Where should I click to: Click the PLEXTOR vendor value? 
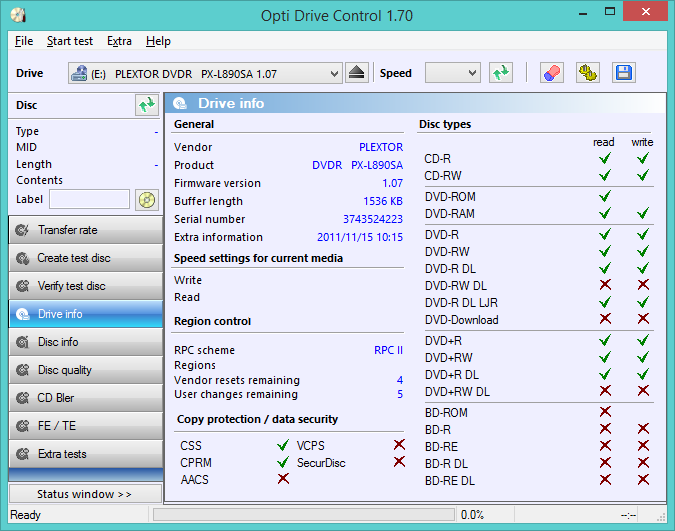381,147
